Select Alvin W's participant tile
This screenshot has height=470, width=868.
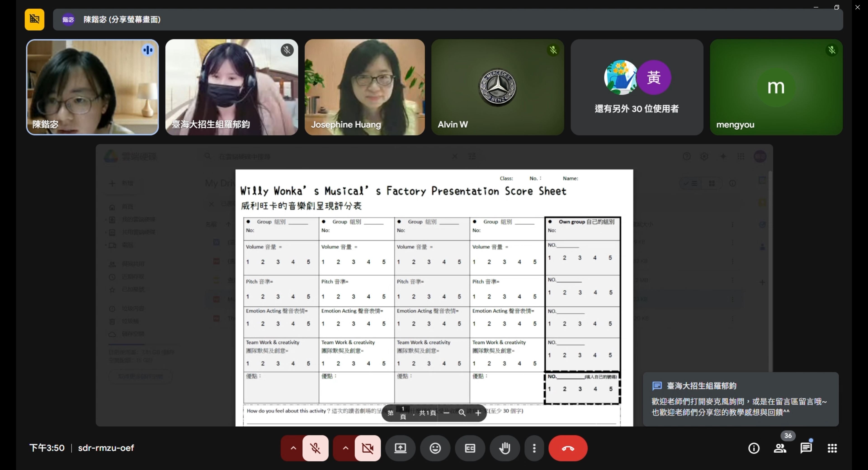coord(497,87)
